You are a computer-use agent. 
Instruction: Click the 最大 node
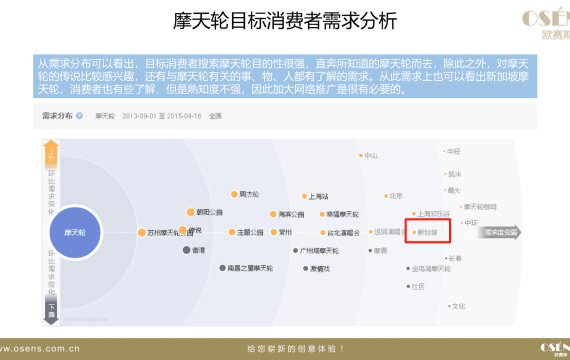click(x=452, y=190)
